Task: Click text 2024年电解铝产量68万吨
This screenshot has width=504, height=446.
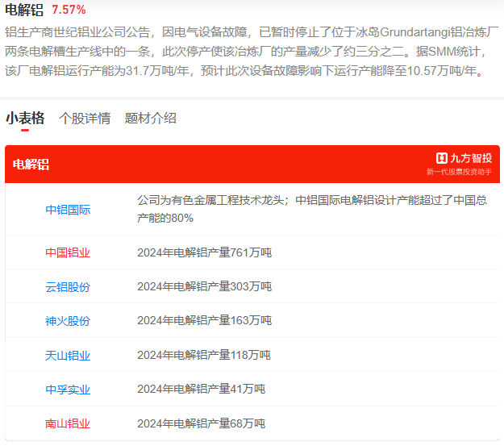Action: coord(202,423)
